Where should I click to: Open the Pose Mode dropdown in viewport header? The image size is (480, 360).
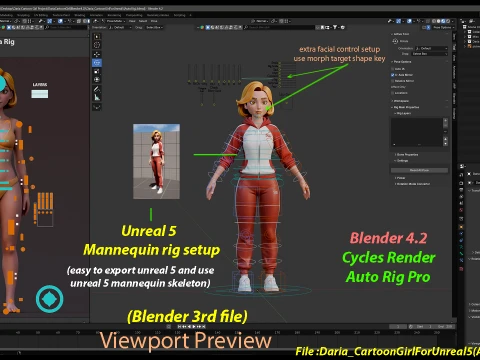114,21
